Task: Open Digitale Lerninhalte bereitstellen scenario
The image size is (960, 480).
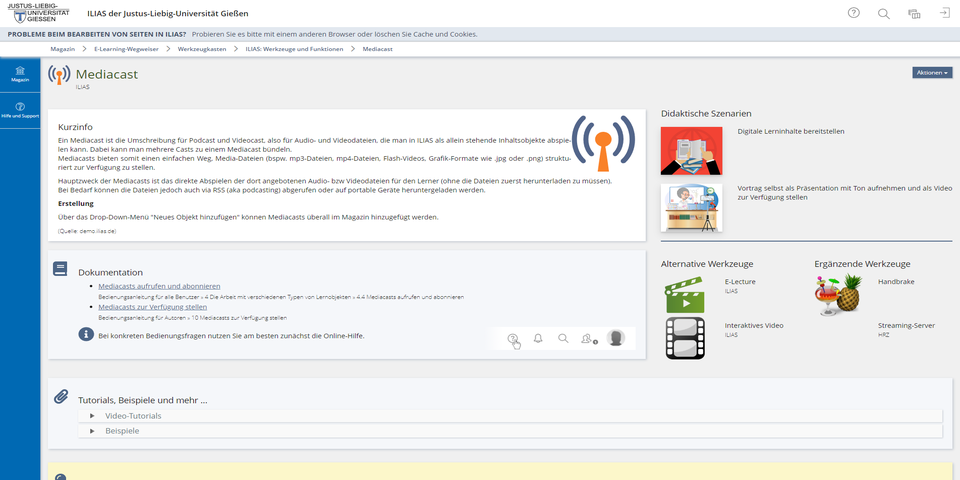Action: tap(791, 131)
